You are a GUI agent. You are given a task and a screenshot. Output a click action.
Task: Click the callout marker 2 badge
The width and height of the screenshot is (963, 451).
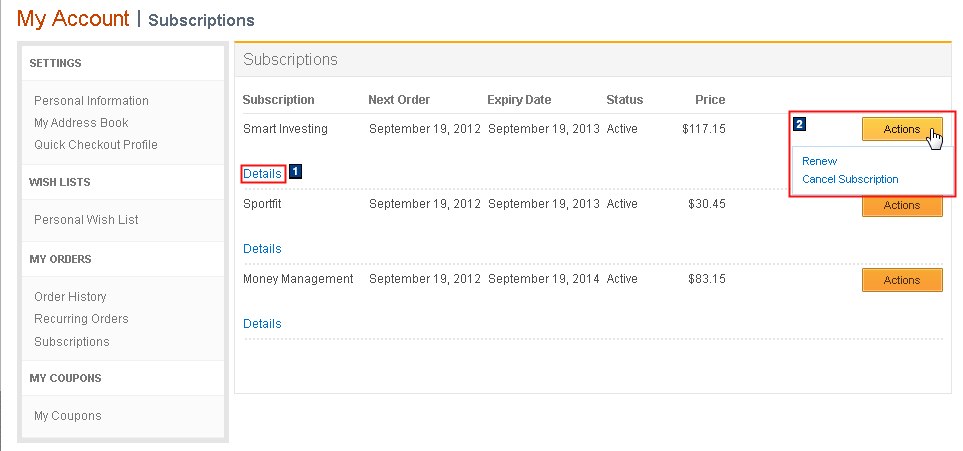tap(799, 125)
